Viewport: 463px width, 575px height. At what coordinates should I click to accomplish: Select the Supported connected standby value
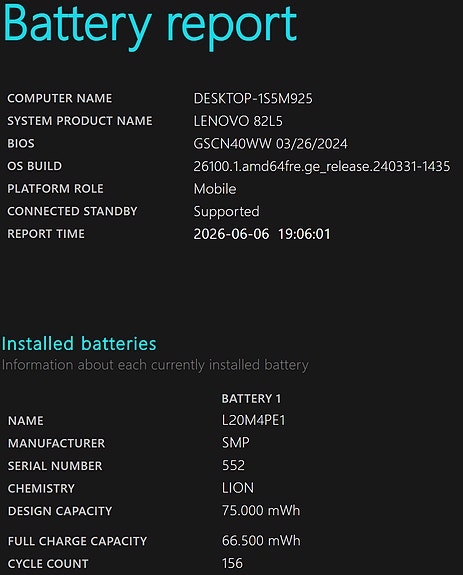227,212
